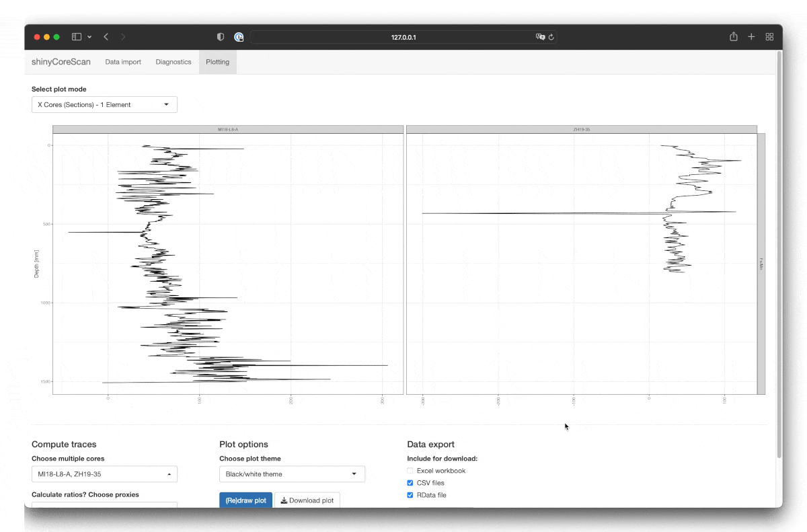Screen dimensions: 807x532
Task: Reload the page with the refresh icon
Action: (551, 37)
